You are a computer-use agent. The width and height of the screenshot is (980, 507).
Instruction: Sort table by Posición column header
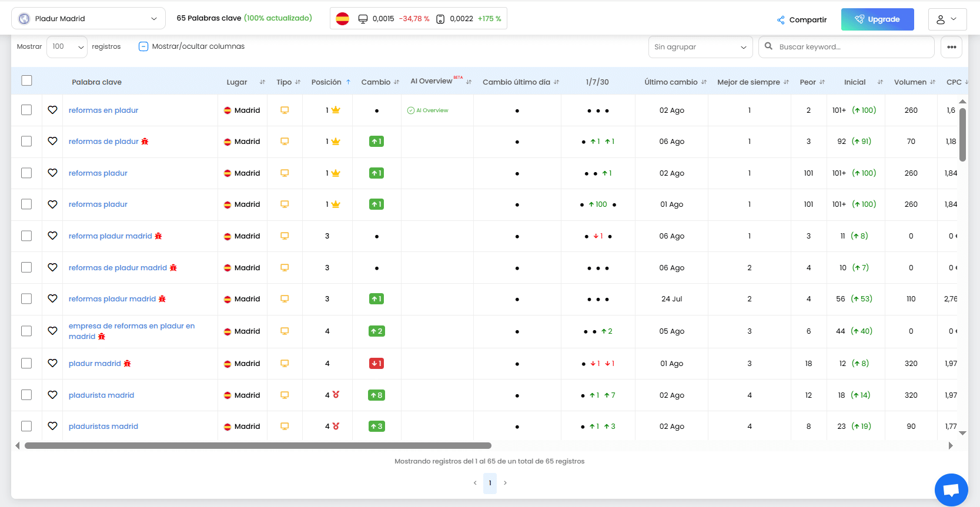pos(326,82)
